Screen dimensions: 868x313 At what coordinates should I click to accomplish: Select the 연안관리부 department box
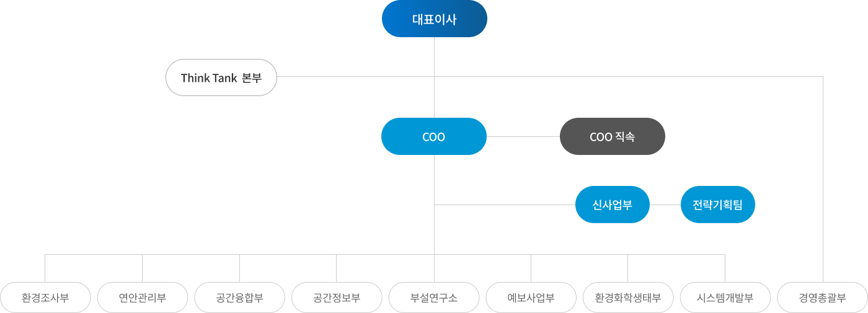click(143, 298)
